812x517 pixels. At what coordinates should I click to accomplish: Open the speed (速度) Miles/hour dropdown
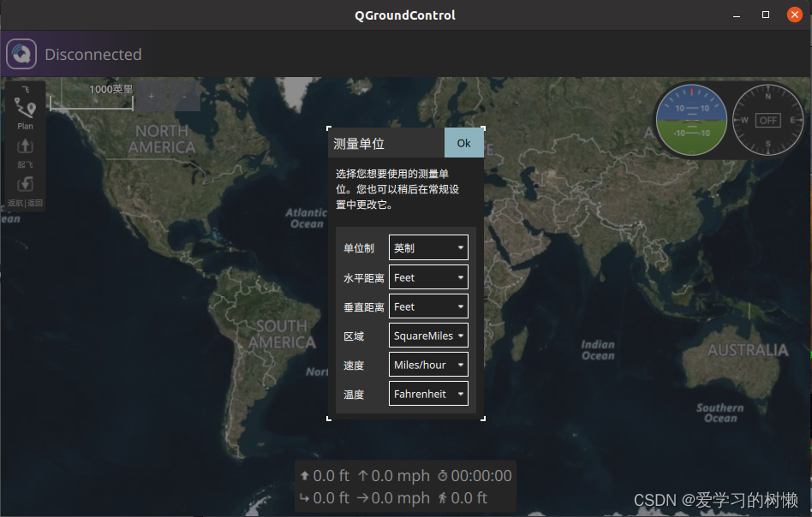428,365
